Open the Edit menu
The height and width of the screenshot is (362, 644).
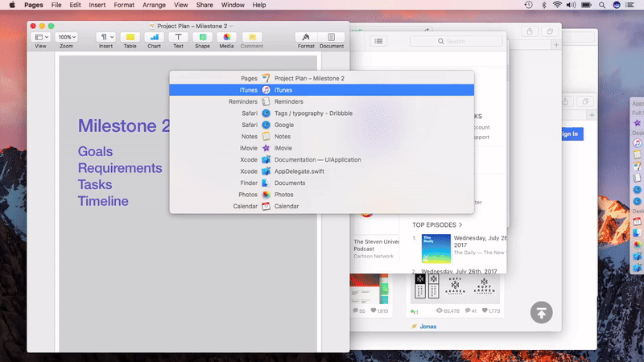pos(75,5)
